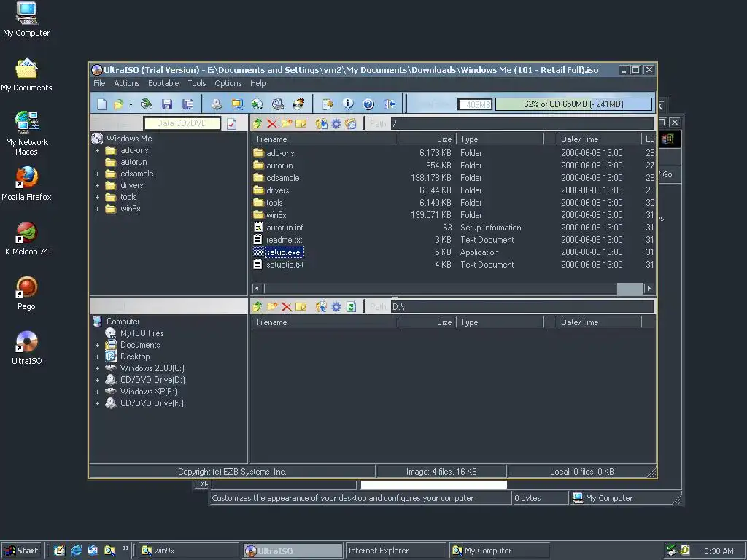Screen dimensions: 747x560
Task: Click the Up folder icon in local pane toolbar
Action: (258, 307)
